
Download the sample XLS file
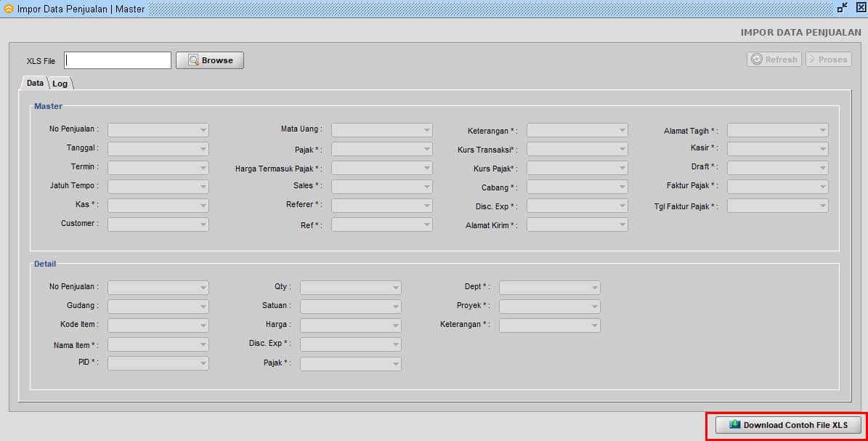(x=788, y=425)
